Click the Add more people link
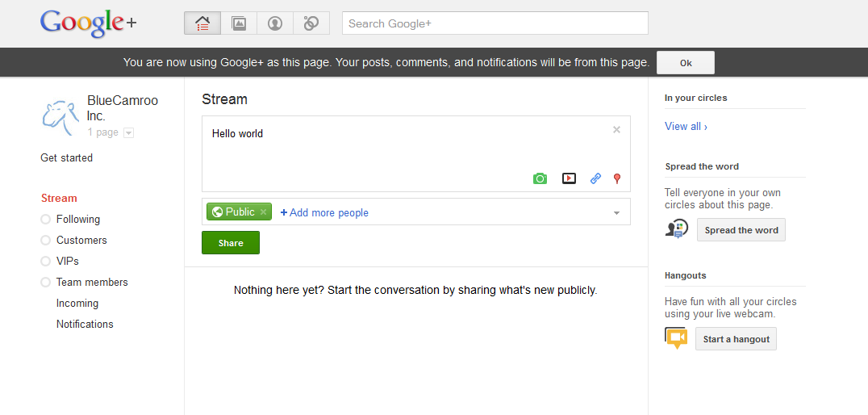The width and height of the screenshot is (868, 415). tap(324, 213)
